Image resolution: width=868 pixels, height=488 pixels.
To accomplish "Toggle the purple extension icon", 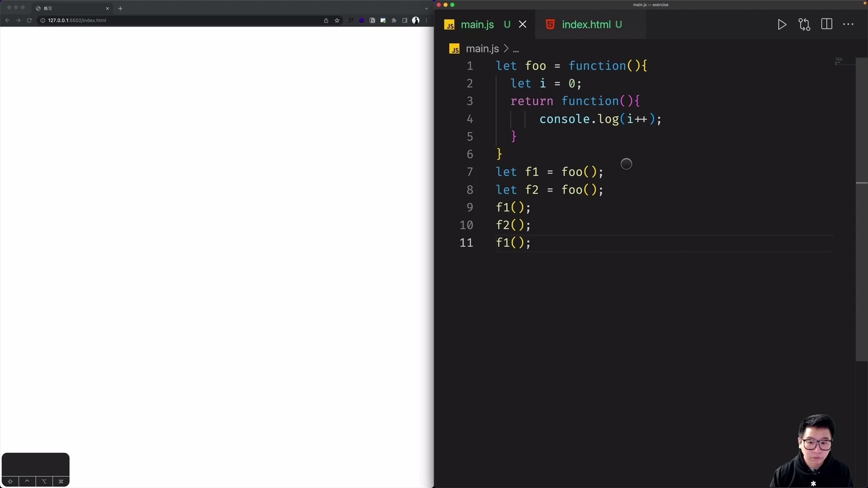I will click(362, 20).
